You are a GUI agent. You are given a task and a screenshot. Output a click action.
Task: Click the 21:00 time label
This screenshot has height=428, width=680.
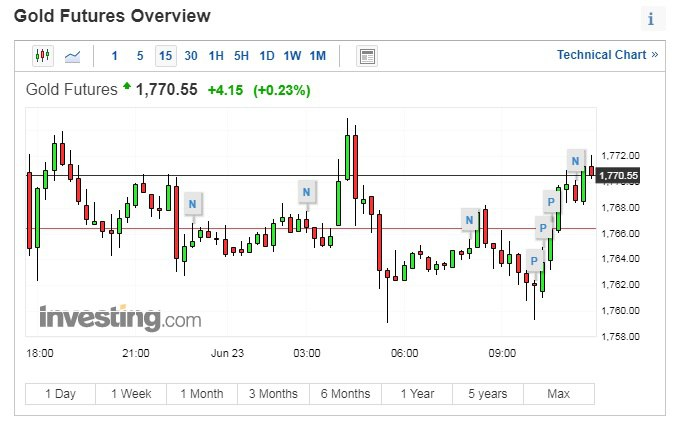pos(136,353)
